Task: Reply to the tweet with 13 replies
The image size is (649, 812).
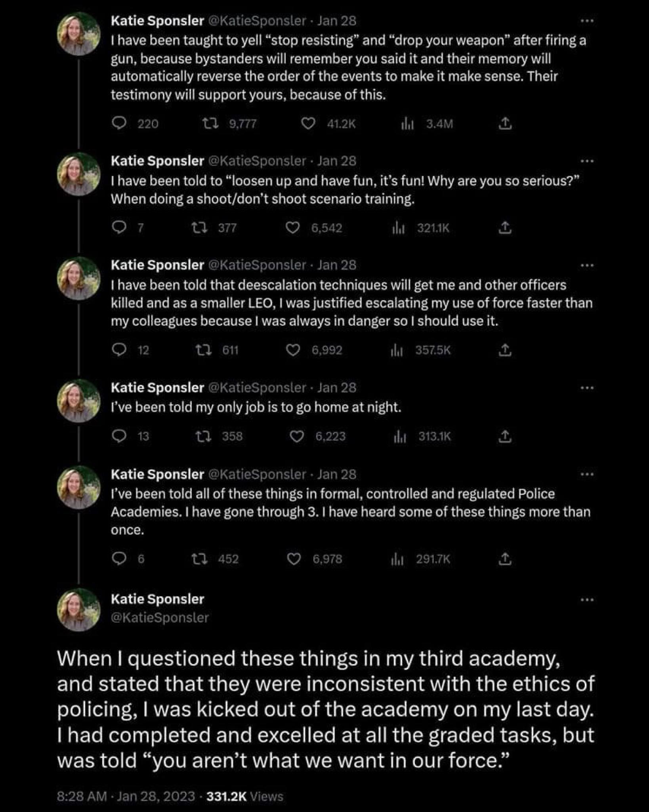Action: pos(118,437)
